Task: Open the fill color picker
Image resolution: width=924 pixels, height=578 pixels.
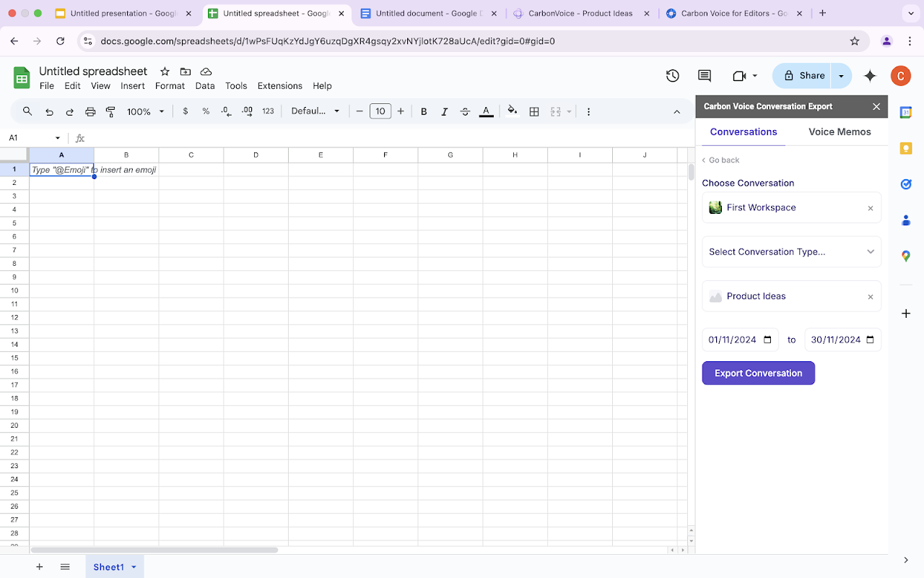Action: (x=513, y=111)
